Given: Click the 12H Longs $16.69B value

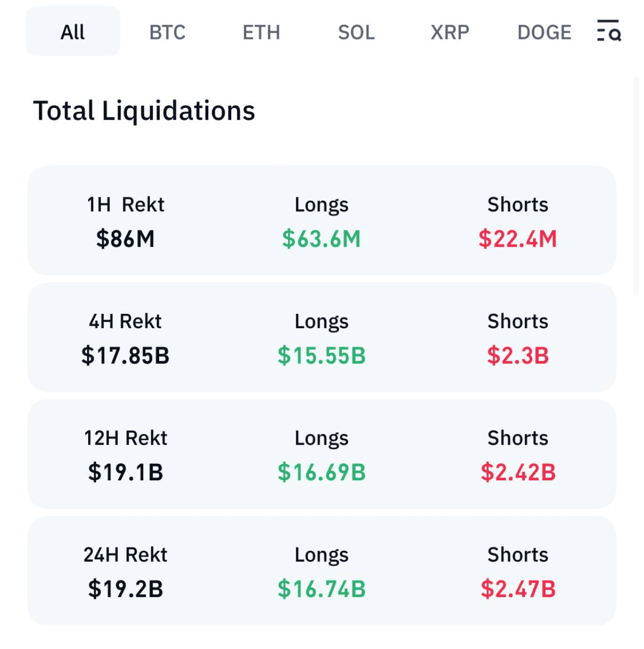Looking at the screenshot, I should (x=321, y=472).
